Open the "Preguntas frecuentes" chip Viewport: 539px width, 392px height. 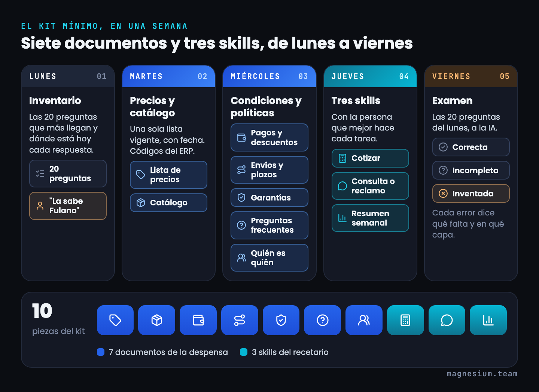[x=269, y=225]
